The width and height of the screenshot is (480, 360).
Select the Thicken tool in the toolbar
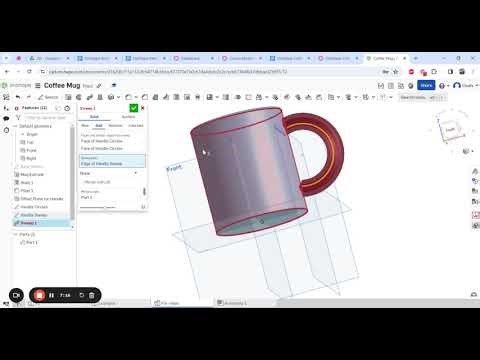pyautogui.click(x=111, y=97)
